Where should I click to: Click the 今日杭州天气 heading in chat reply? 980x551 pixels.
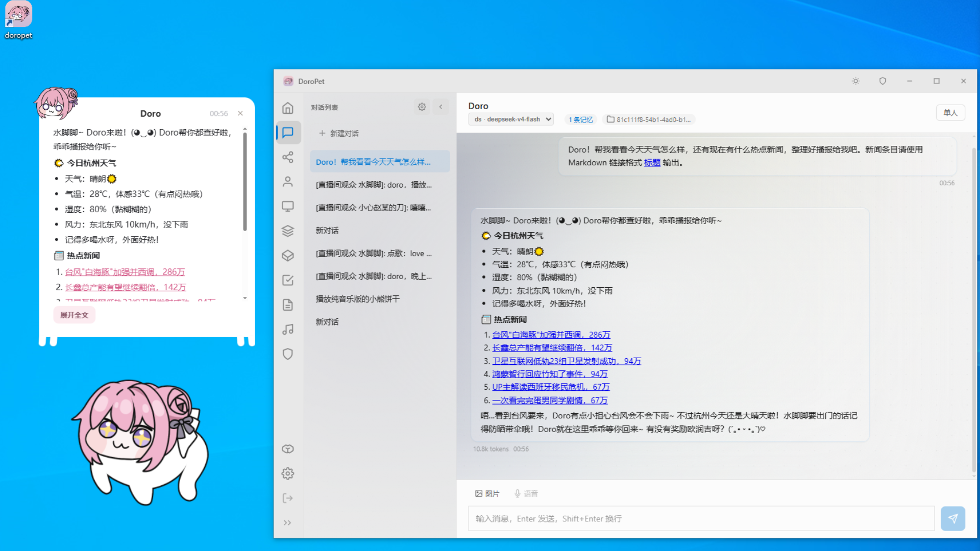click(x=512, y=236)
